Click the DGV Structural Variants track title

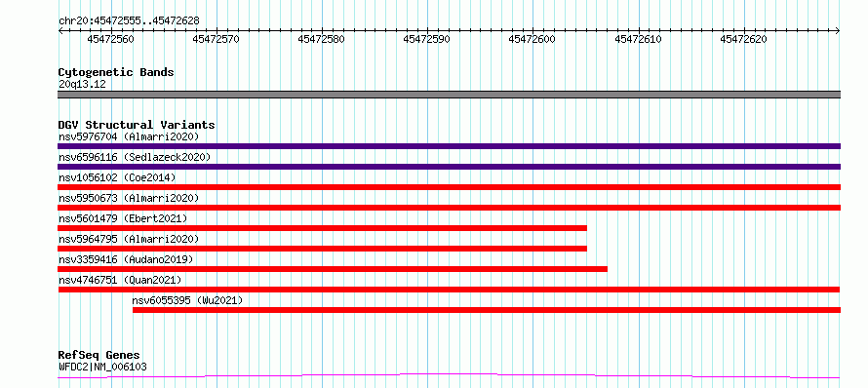(x=137, y=125)
